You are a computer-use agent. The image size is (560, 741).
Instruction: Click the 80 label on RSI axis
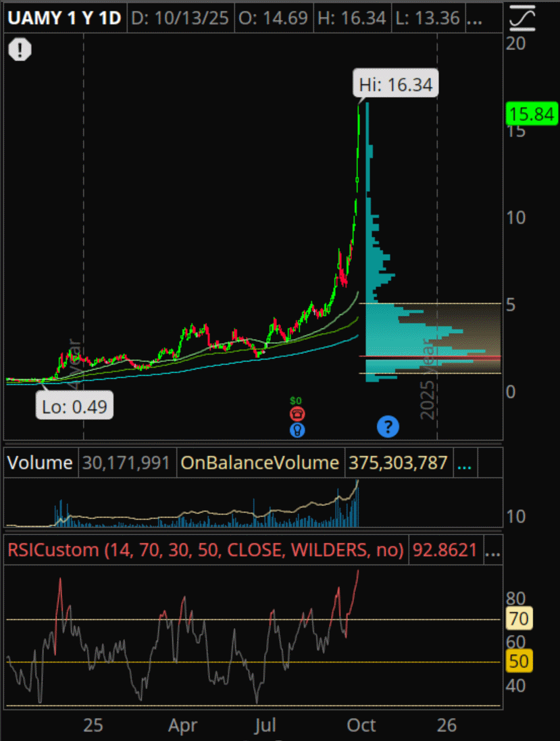click(x=515, y=598)
